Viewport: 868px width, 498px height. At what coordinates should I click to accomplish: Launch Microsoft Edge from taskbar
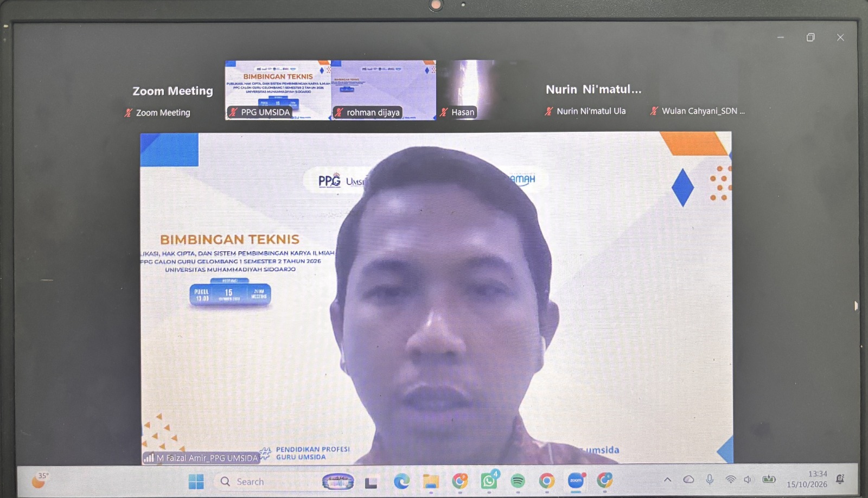401,481
